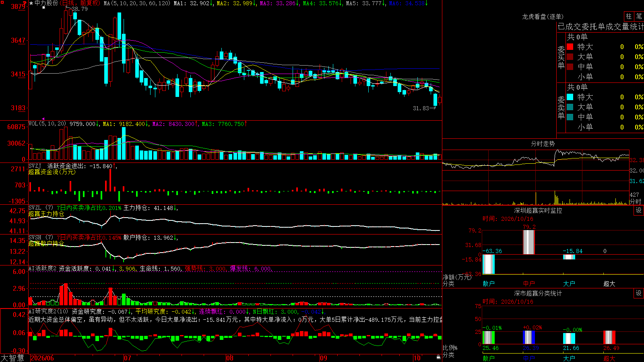
Task: Click the red 超大 26.49 bar in the 分类统计 chart
Action: 609,337
